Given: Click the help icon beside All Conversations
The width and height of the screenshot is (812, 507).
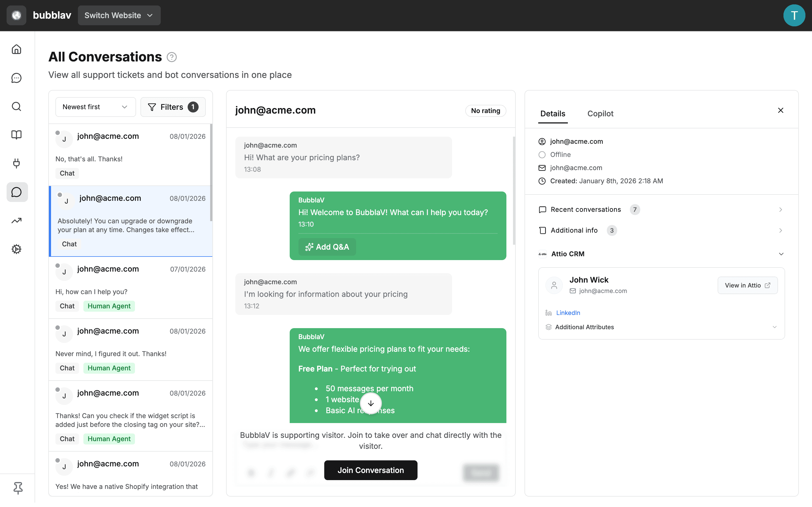Looking at the screenshot, I should (172, 57).
